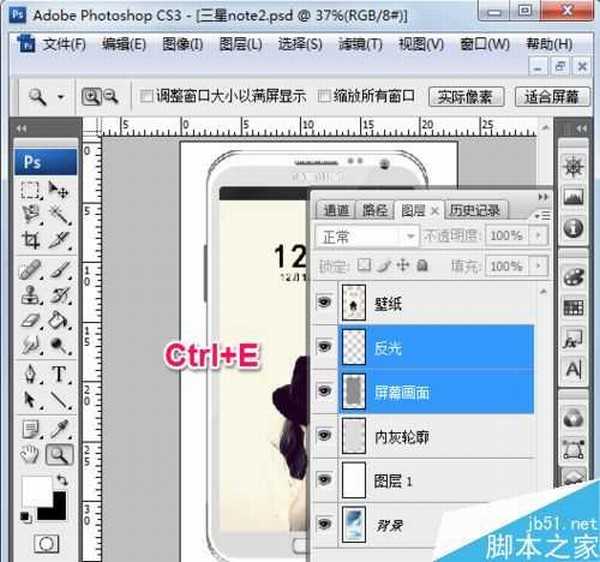Select the Pen tool

click(x=31, y=374)
